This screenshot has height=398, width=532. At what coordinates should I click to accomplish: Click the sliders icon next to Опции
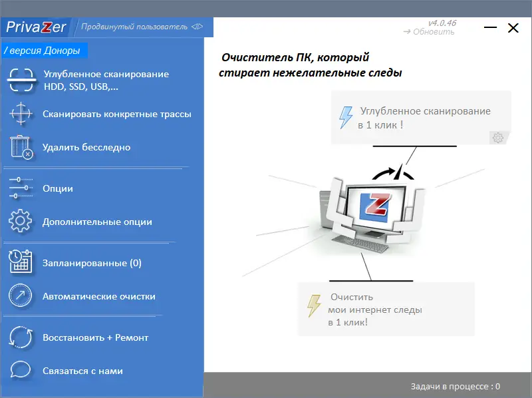(x=20, y=188)
